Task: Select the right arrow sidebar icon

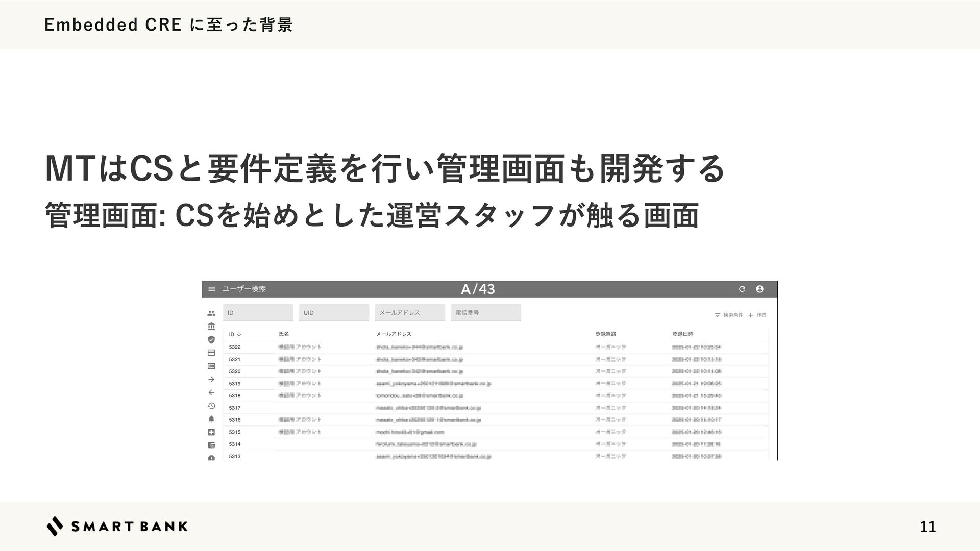Action: tap(211, 380)
